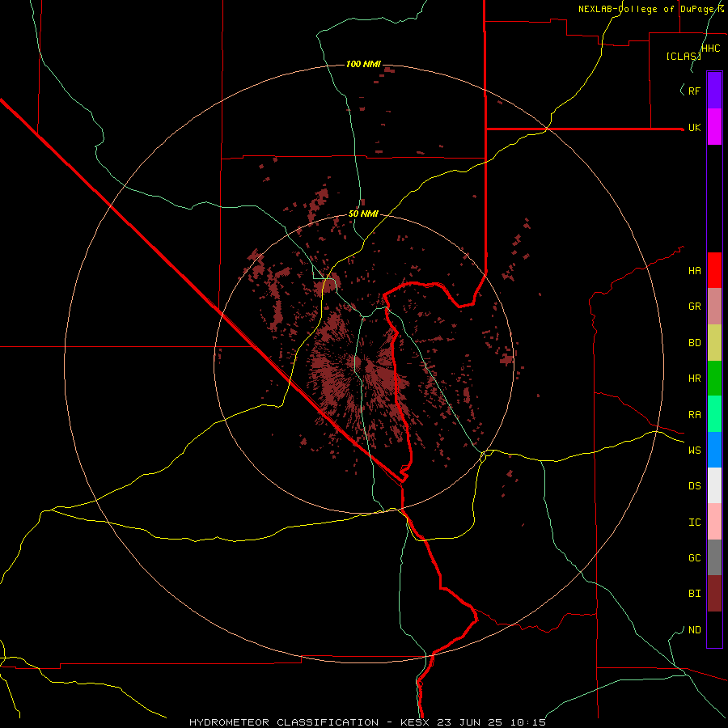Viewport: 728px width, 728px height.
Task: Click the HA red legend swatch
Action: [x=714, y=270]
